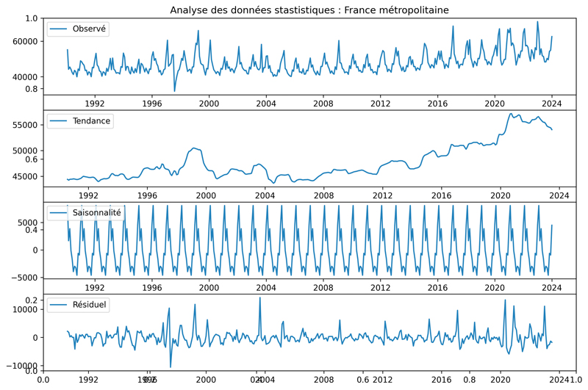The image size is (588, 390).
Task: Click the 10000 tick in Résiduel panel
Action: point(25,309)
